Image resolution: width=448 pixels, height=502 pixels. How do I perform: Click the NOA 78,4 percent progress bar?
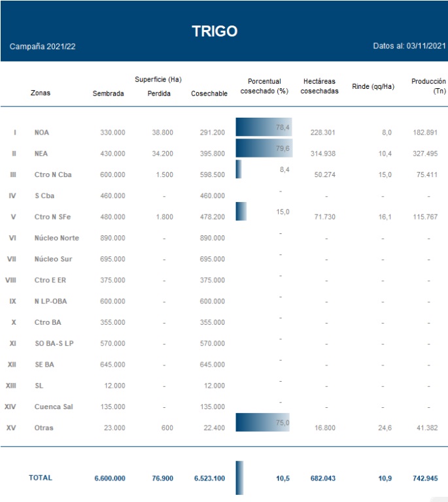pyautogui.click(x=263, y=127)
